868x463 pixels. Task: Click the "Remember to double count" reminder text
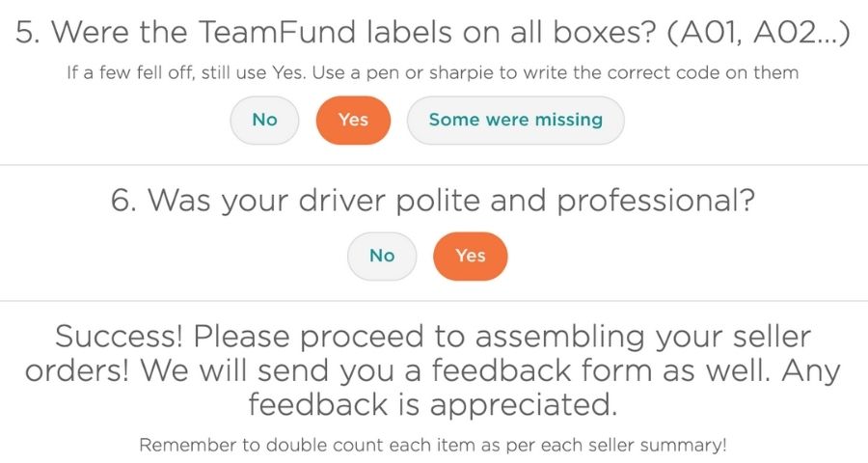(x=433, y=446)
